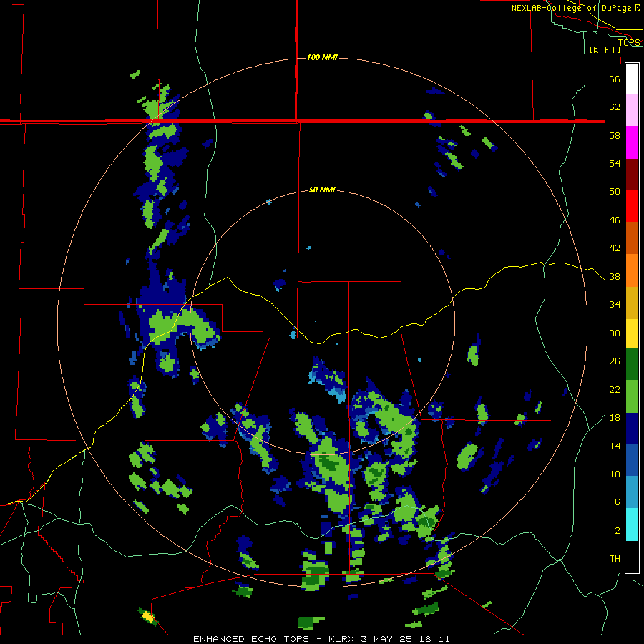This screenshot has width=644, height=644.
Task: Click the black TH legend swatch
Action: 632,557
